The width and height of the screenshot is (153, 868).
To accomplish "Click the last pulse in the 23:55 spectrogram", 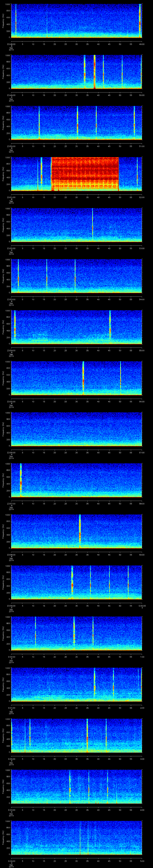I will (x=120, y=378).
